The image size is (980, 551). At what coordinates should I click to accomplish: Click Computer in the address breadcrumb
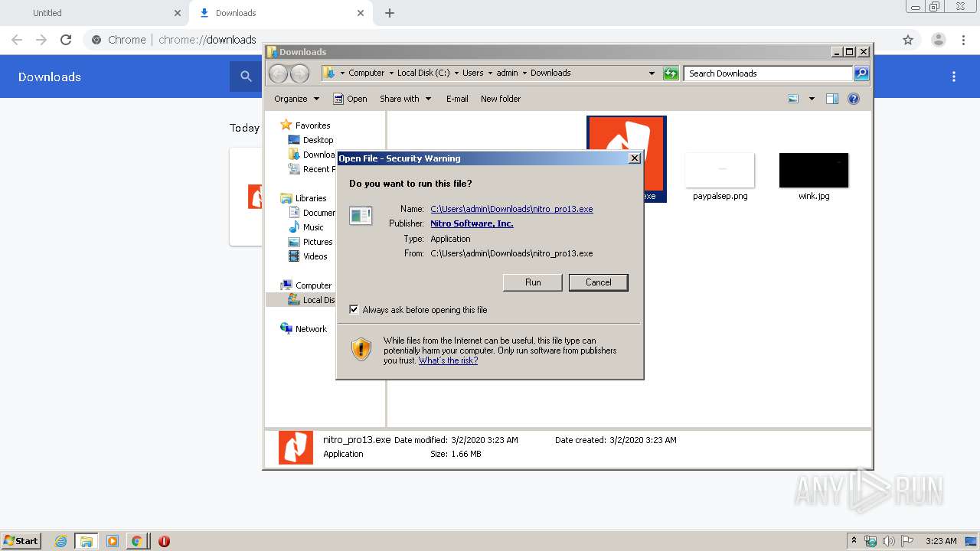click(366, 73)
